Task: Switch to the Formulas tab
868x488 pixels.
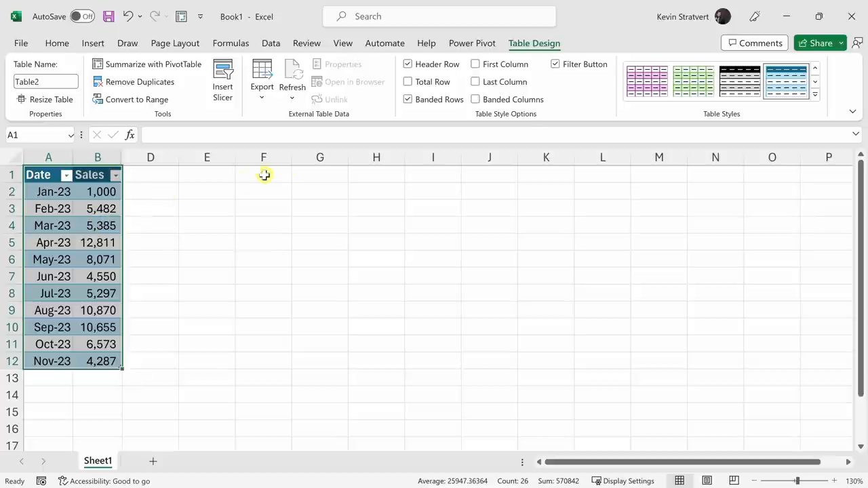Action: (231, 43)
